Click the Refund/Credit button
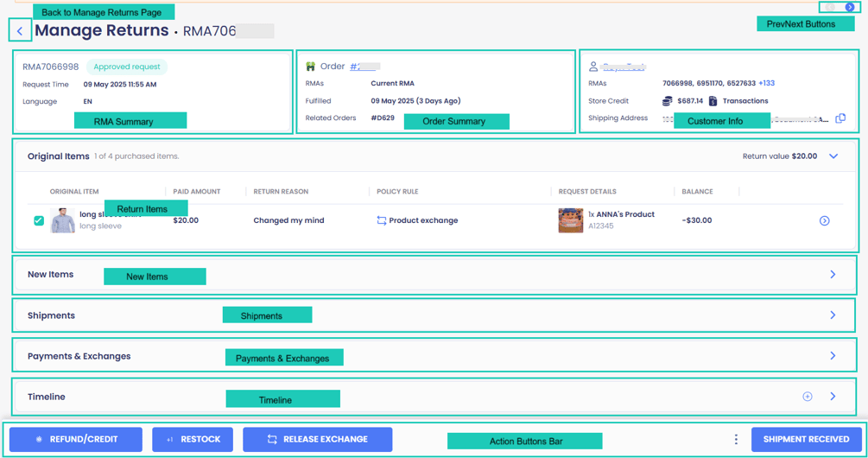Screen dimensions: 868x458 pos(76,439)
